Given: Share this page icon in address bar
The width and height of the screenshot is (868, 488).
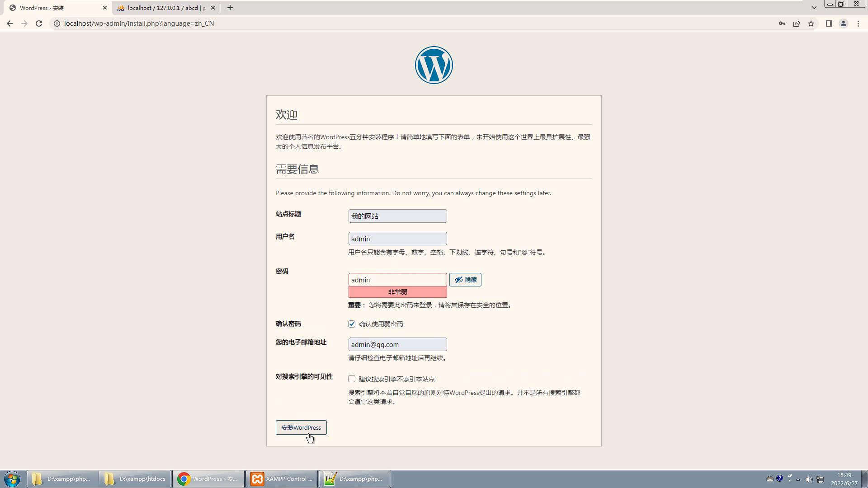Looking at the screenshot, I should 797,23.
